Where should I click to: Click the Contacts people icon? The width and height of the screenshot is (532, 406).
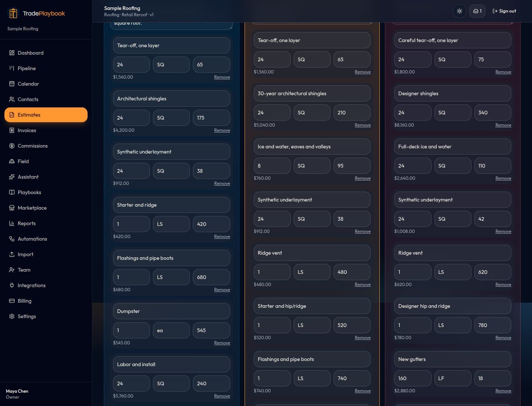tap(12, 99)
